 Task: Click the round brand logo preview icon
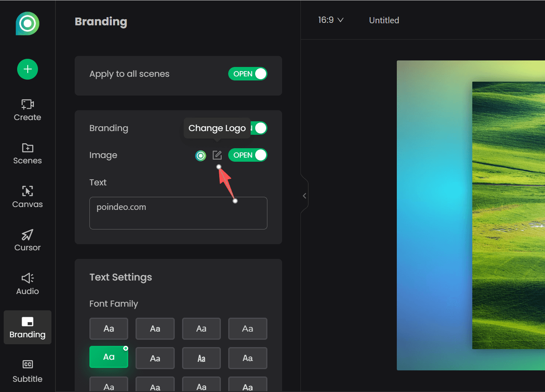pyautogui.click(x=200, y=156)
